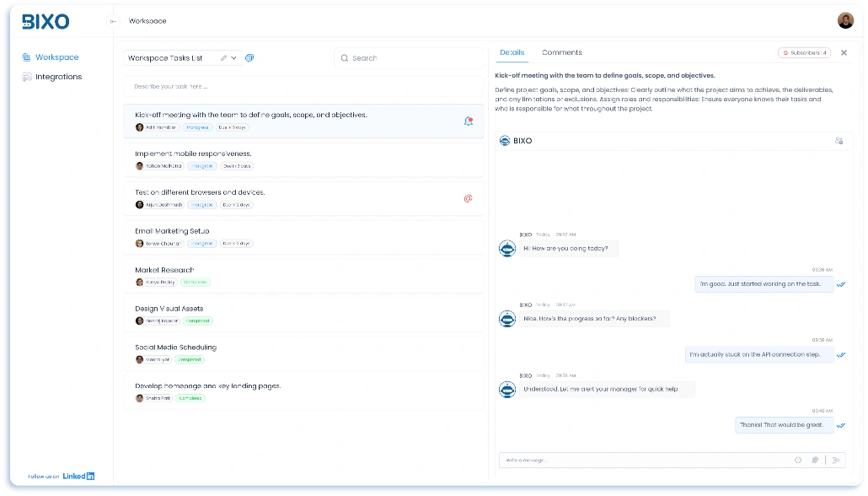
Task: Open the In Progress status tag on Email Marketing
Action: coord(201,243)
